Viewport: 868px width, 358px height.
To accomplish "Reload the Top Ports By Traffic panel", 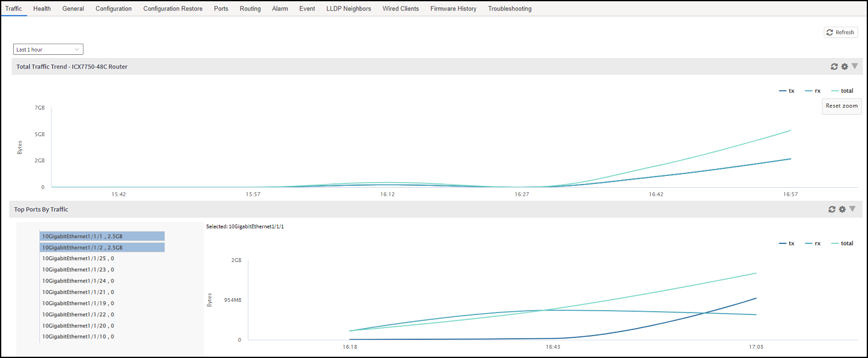I will pos(832,210).
